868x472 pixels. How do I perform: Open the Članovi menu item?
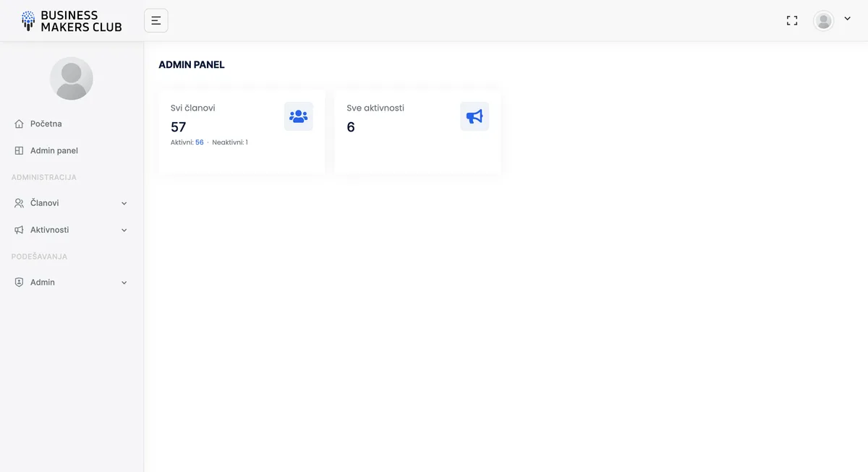pos(45,203)
